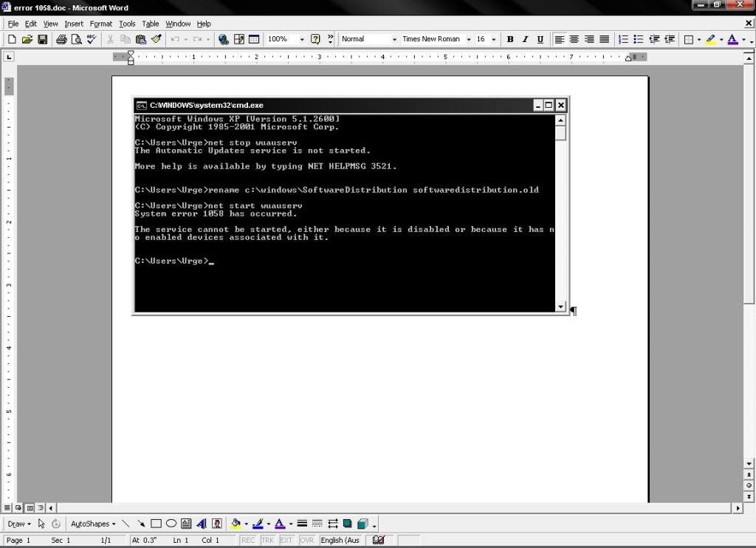The image size is (756, 548).
Task: Toggle Underline formatting
Action: (x=540, y=40)
